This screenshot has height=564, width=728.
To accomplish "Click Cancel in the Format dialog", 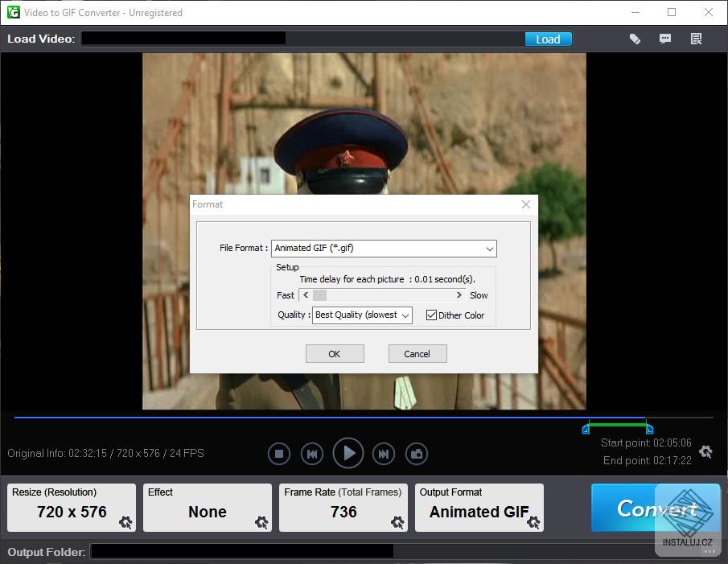I will pos(417,354).
